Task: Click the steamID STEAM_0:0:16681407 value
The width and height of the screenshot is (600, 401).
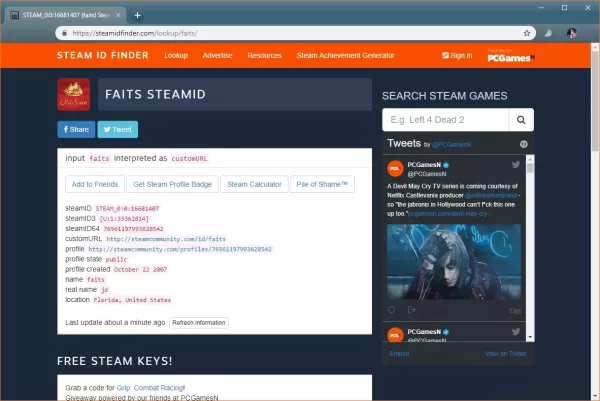Action: pos(127,209)
